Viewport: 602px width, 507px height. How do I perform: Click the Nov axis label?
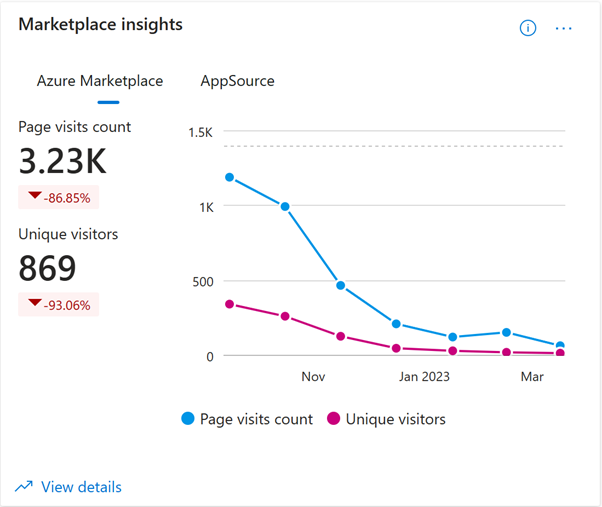(313, 377)
